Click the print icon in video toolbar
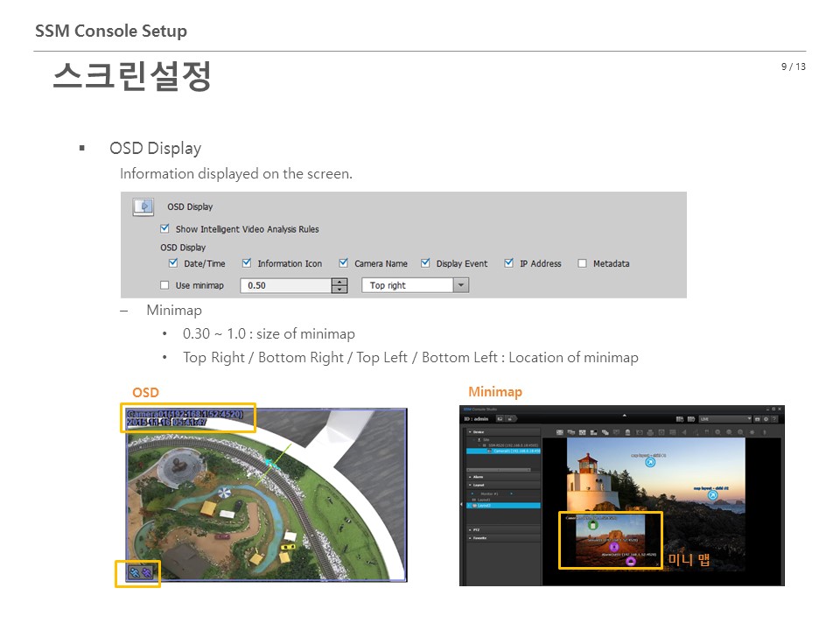Image resolution: width=840 pixels, height=630 pixels. tap(650, 432)
